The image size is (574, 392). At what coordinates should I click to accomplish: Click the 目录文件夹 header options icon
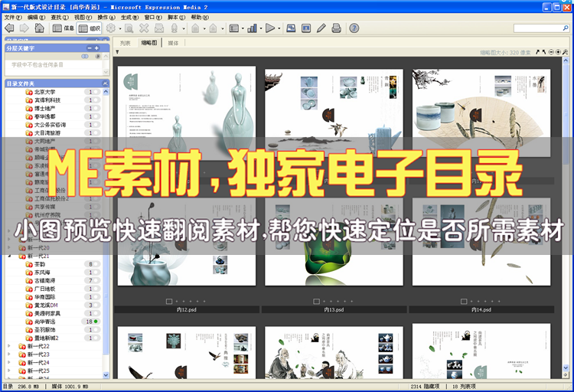pos(105,83)
